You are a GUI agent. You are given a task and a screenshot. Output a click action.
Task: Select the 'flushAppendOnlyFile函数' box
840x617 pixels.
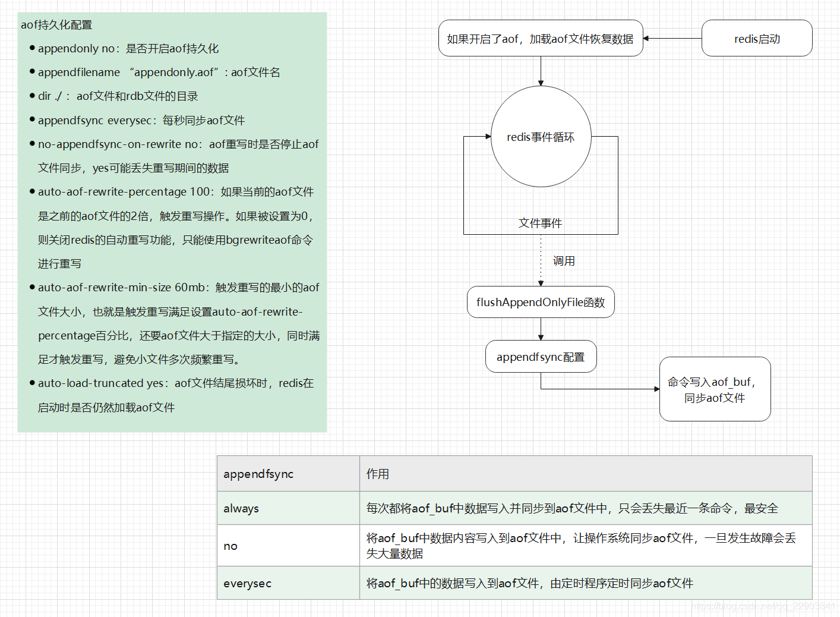click(541, 302)
